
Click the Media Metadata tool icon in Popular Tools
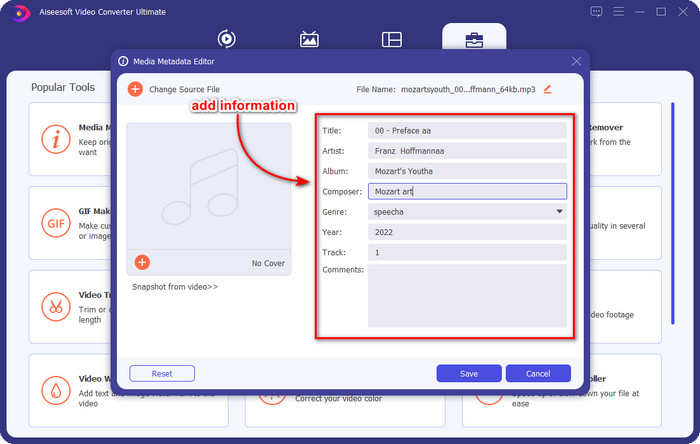56,139
